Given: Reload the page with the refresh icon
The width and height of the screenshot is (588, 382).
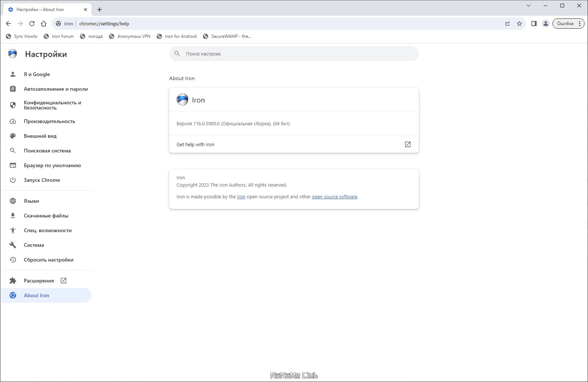Looking at the screenshot, I should (x=32, y=24).
